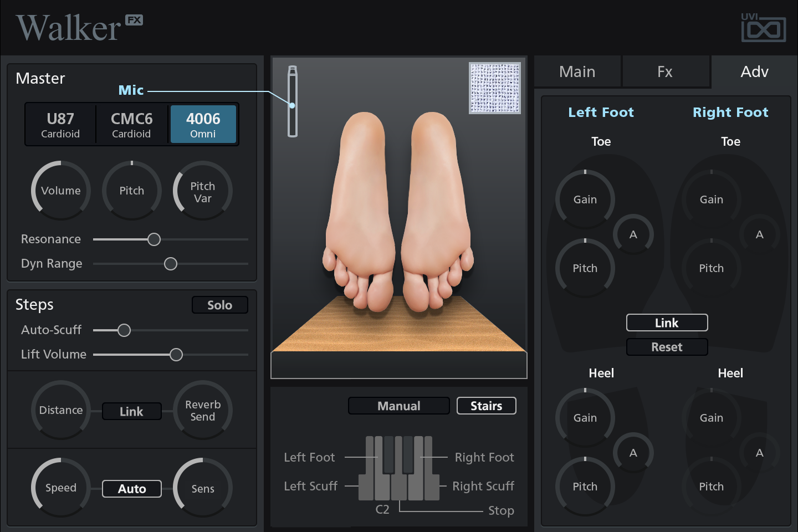798x532 pixels.
Task: Click the microphone position icon
Action: tap(293, 101)
